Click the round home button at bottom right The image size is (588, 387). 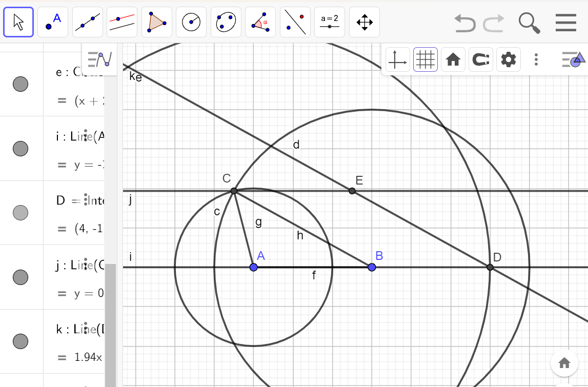564,363
